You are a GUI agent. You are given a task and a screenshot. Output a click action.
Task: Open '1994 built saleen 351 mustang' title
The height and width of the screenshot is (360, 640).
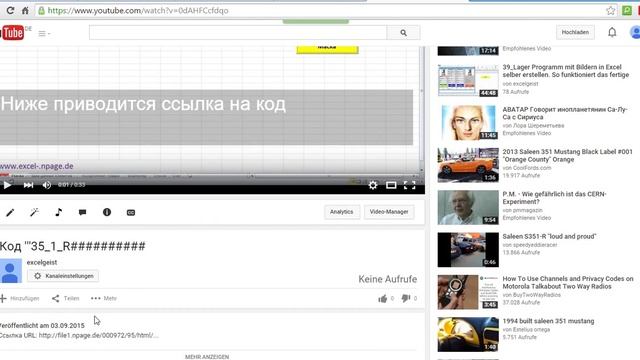click(548, 321)
